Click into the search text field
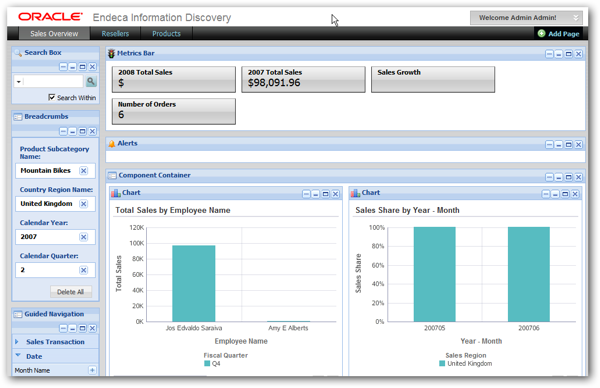600x388 pixels. pyautogui.click(x=53, y=81)
